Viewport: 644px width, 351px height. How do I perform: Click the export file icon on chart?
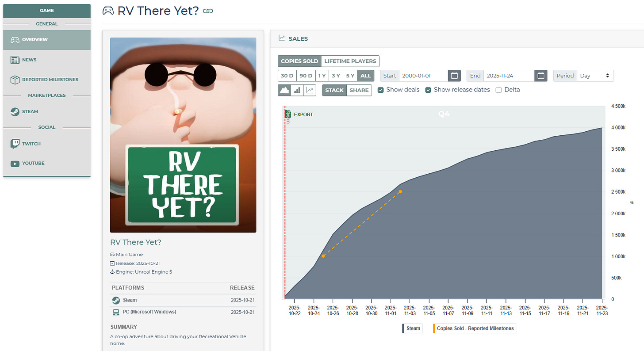point(288,114)
